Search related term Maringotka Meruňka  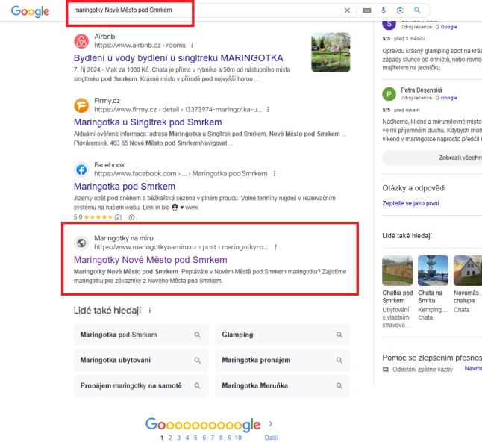[x=283, y=385]
